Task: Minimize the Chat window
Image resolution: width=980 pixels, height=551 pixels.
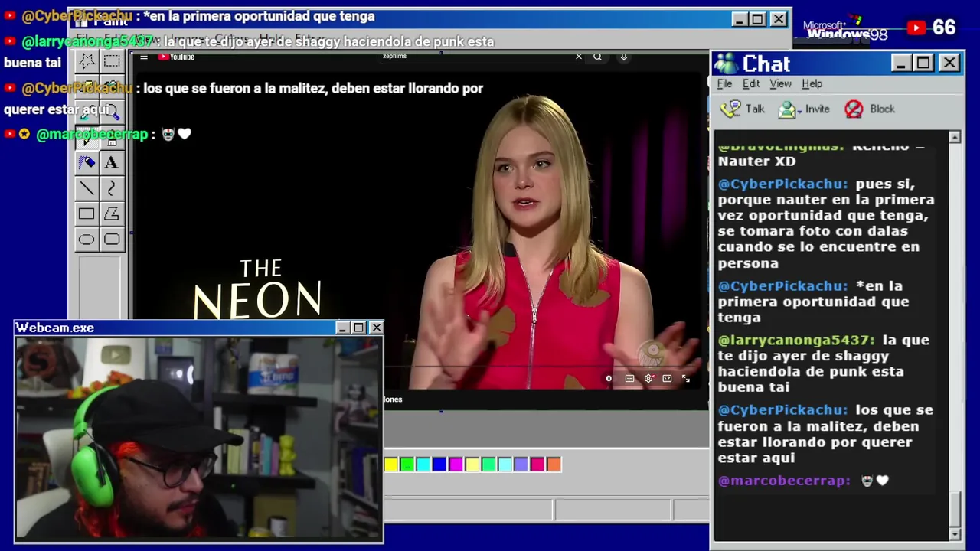Action: click(x=900, y=63)
